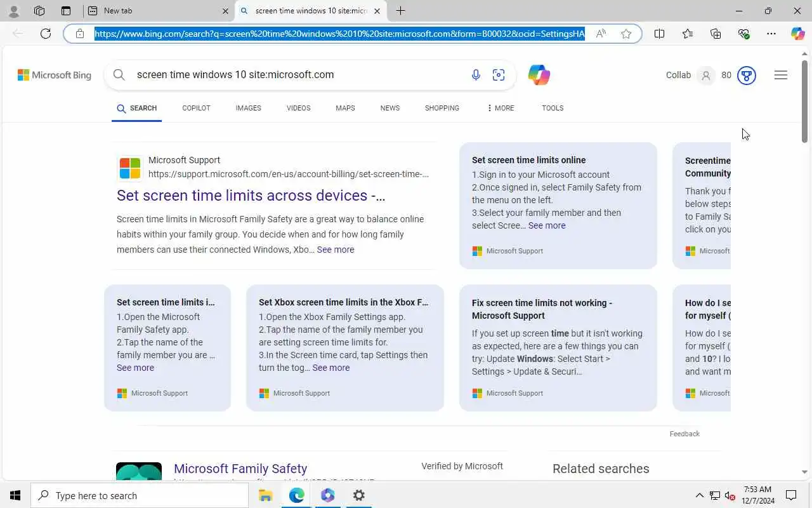
Task: Open a new browser tab with plus button
Action: click(400, 11)
